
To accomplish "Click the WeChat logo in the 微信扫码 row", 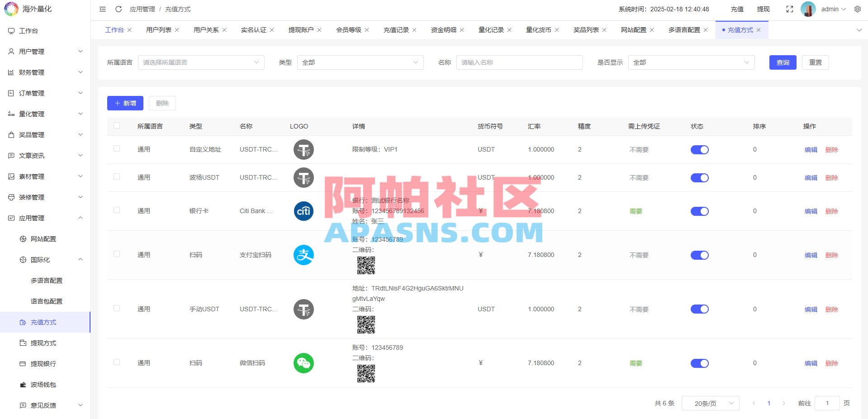I will tap(303, 363).
